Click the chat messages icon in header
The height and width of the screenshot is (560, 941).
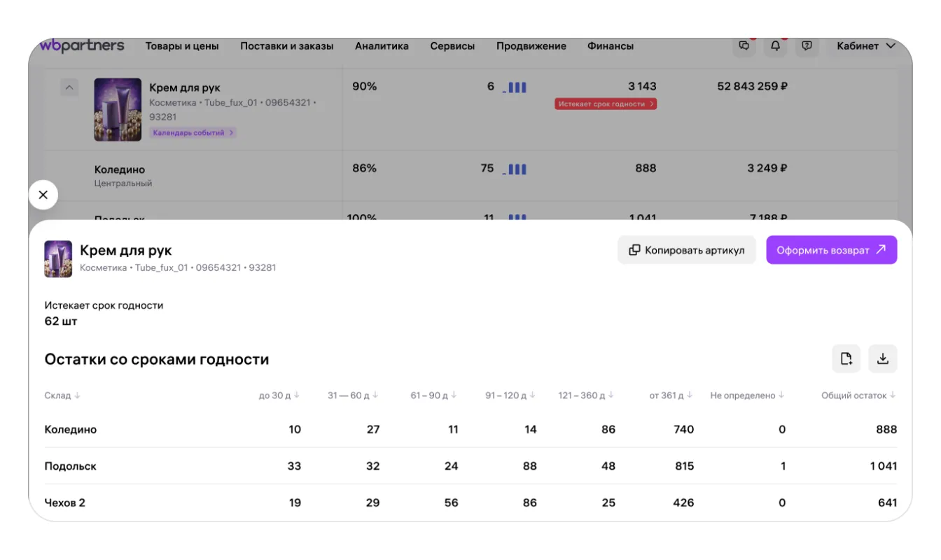tap(744, 46)
